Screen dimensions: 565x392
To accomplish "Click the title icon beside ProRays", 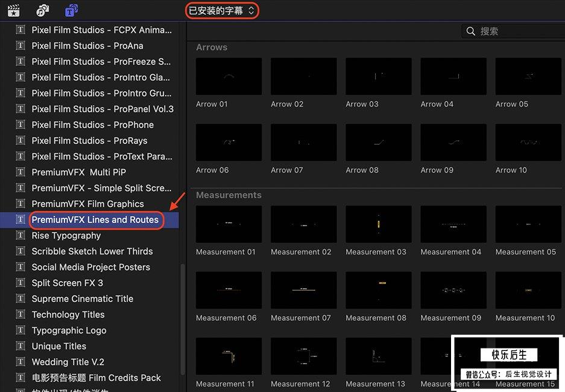I will pyautogui.click(x=21, y=140).
